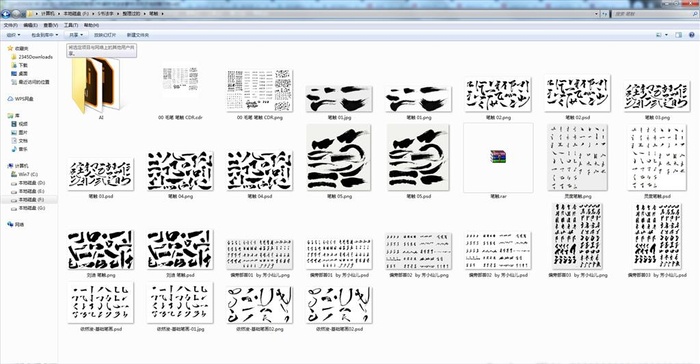Expand the address bar history dropdown
Screen dimensions: 700x364
point(596,14)
